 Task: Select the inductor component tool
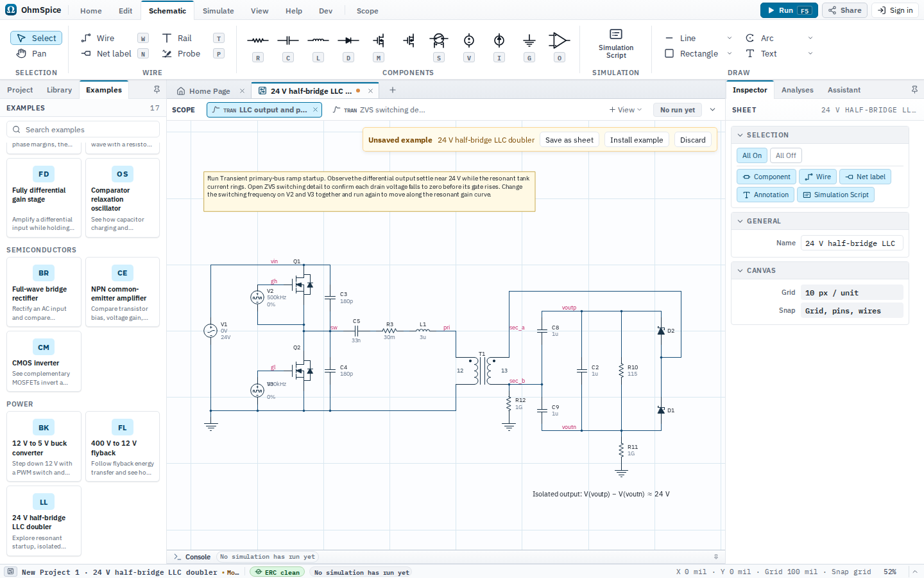pos(318,41)
